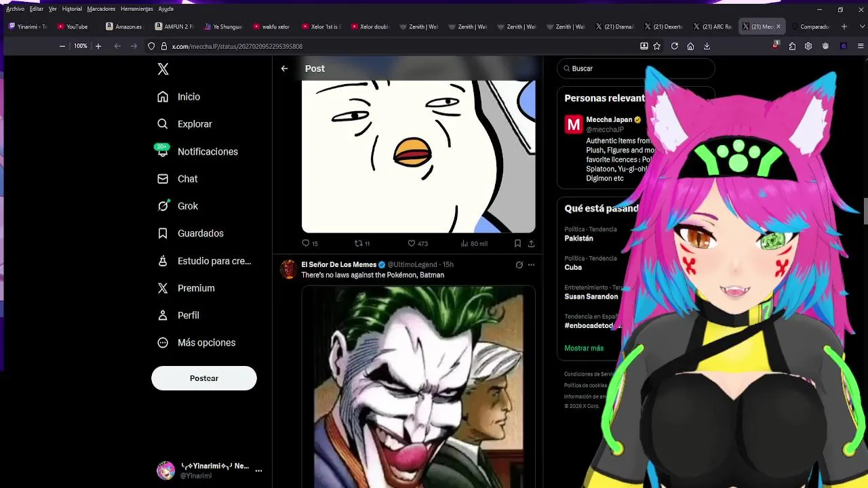Open the Pakistán trending topic
The image size is (868, 488).
click(x=578, y=239)
